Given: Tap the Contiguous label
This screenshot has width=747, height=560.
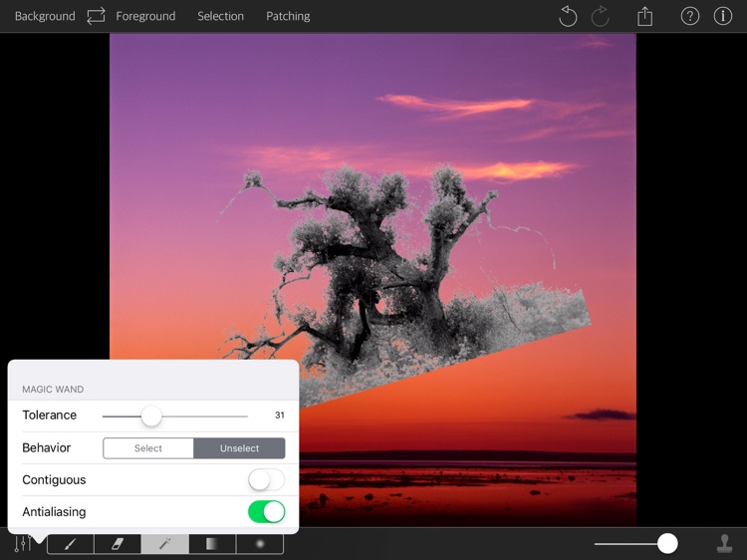Looking at the screenshot, I should pyautogui.click(x=54, y=480).
